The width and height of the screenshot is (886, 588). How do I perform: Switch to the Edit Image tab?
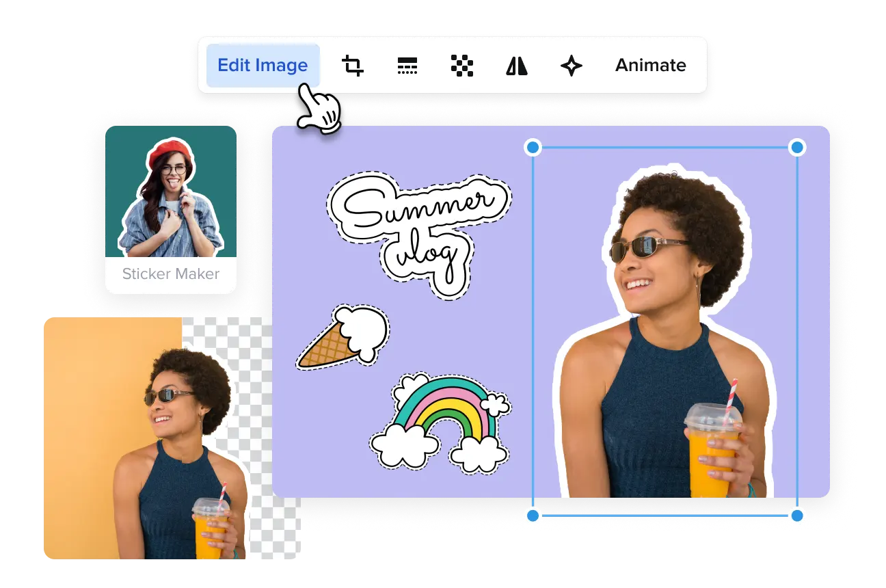[263, 65]
